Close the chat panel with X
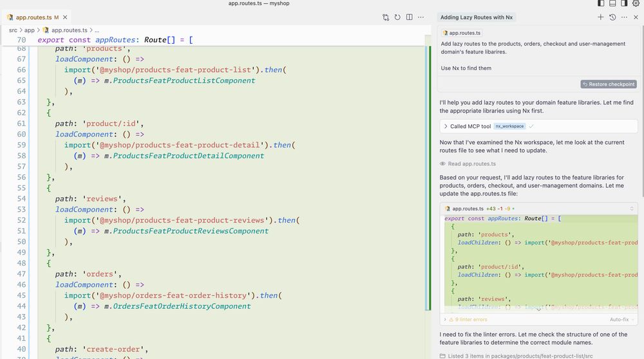 point(636,17)
